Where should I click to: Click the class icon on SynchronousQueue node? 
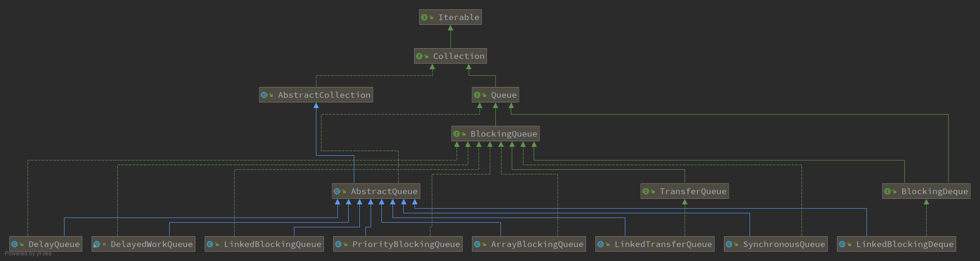pos(729,244)
